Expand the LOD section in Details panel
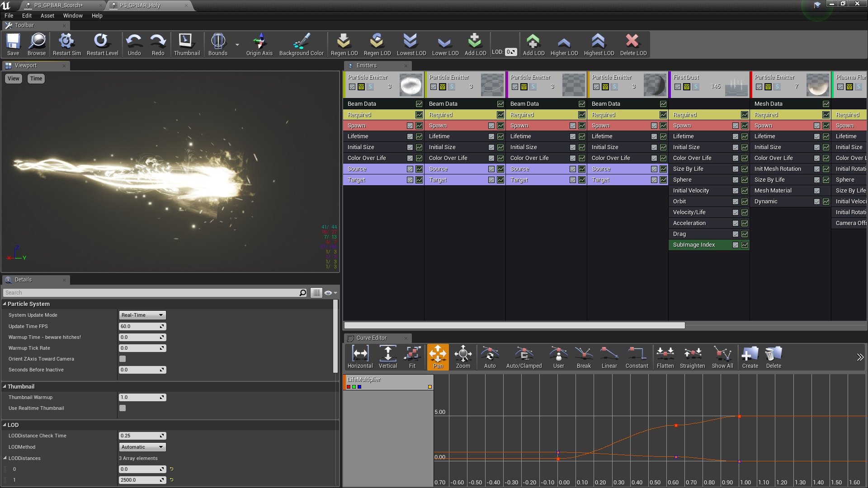 [x=5, y=425]
